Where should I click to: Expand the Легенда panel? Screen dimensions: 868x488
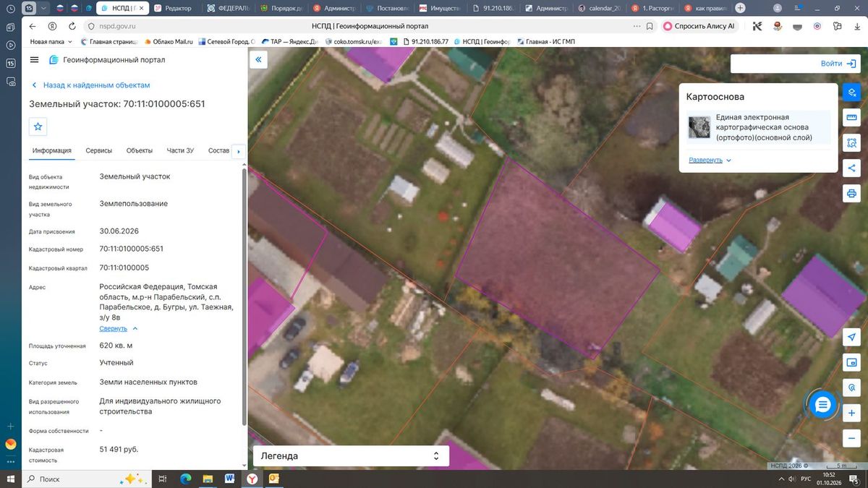coord(351,456)
